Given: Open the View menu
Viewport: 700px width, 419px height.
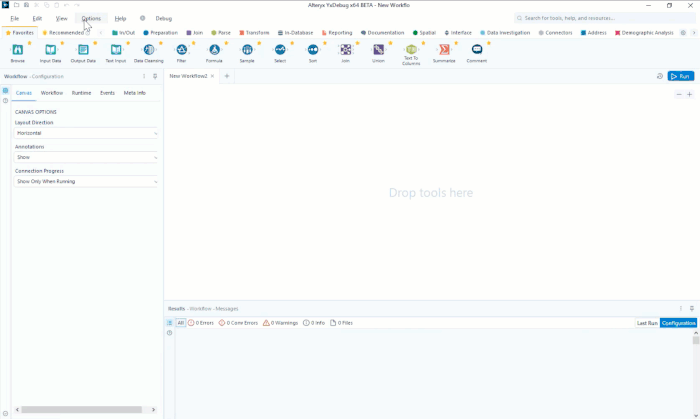Looking at the screenshot, I should coord(61,18).
